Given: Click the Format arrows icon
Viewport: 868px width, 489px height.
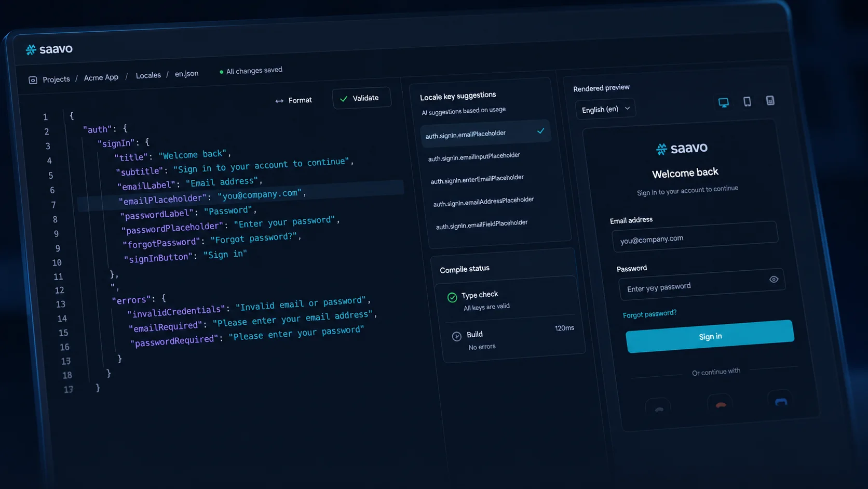Looking at the screenshot, I should point(279,101).
